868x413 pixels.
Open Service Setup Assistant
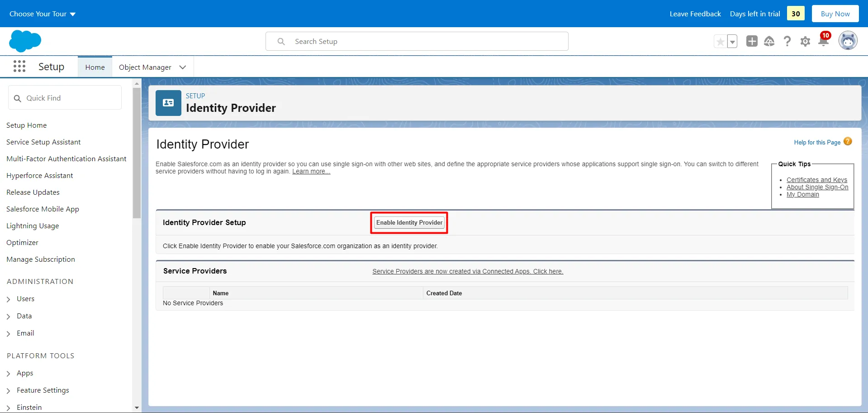click(x=43, y=142)
